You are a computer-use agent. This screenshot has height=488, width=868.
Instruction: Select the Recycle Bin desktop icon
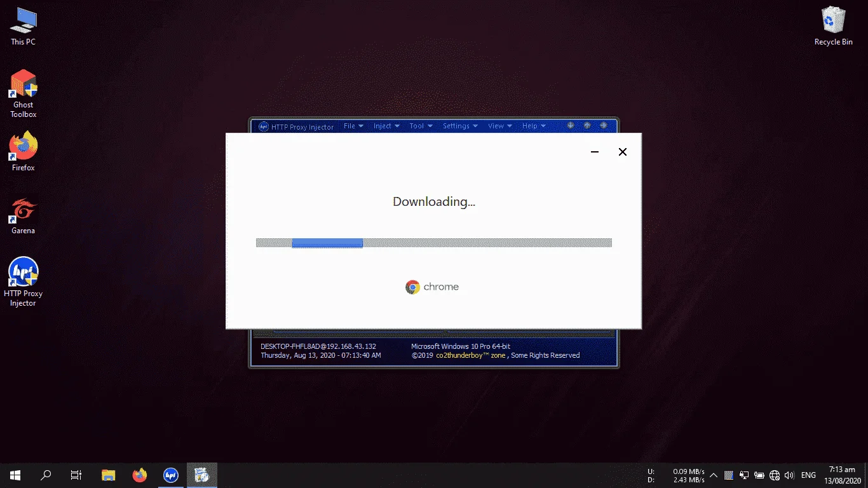coord(833,27)
